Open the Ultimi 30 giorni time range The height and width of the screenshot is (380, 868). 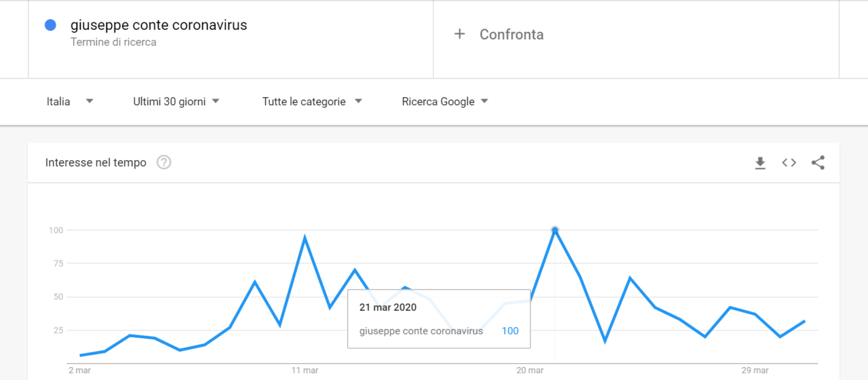[176, 102]
